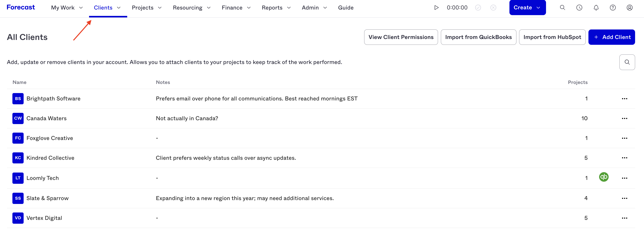
Task: Click the timer discard X icon
Action: click(493, 8)
